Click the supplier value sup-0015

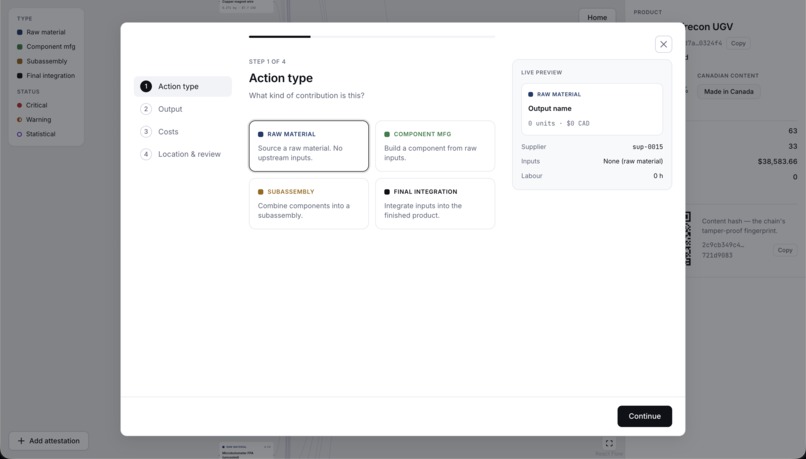tap(647, 147)
